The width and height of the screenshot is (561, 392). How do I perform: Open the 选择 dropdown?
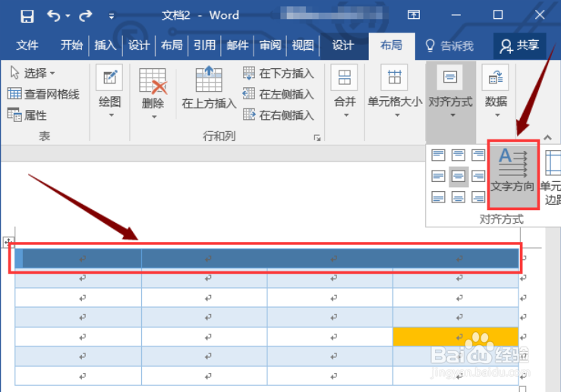(x=32, y=73)
